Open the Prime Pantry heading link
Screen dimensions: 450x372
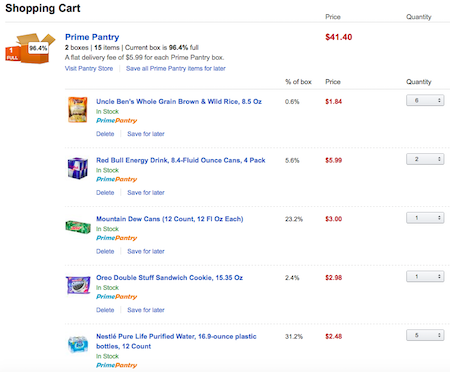click(x=92, y=37)
